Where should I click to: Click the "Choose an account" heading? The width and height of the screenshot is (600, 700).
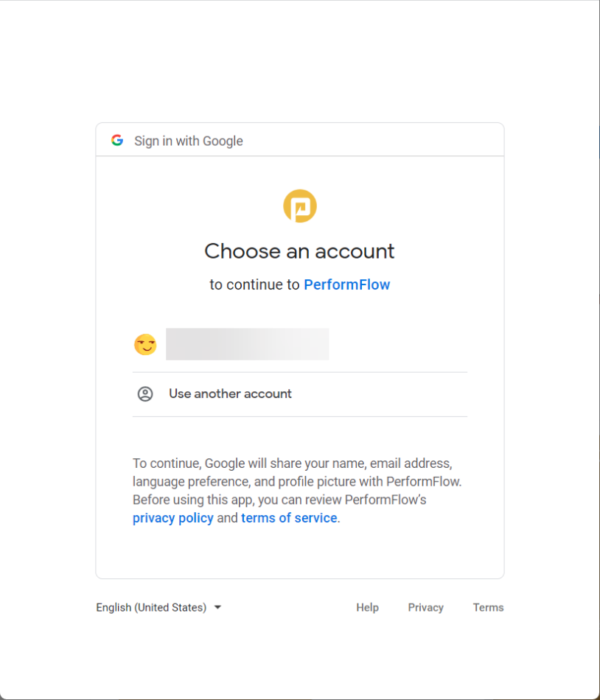pyautogui.click(x=299, y=251)
